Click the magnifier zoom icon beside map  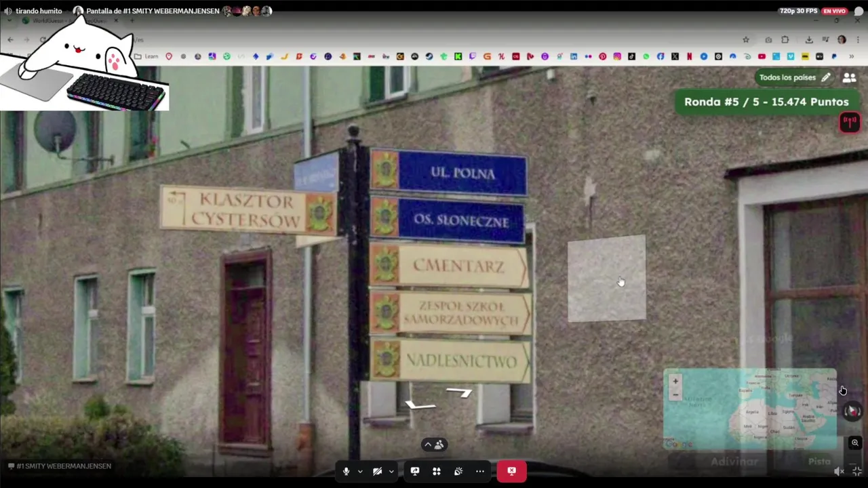855,443
